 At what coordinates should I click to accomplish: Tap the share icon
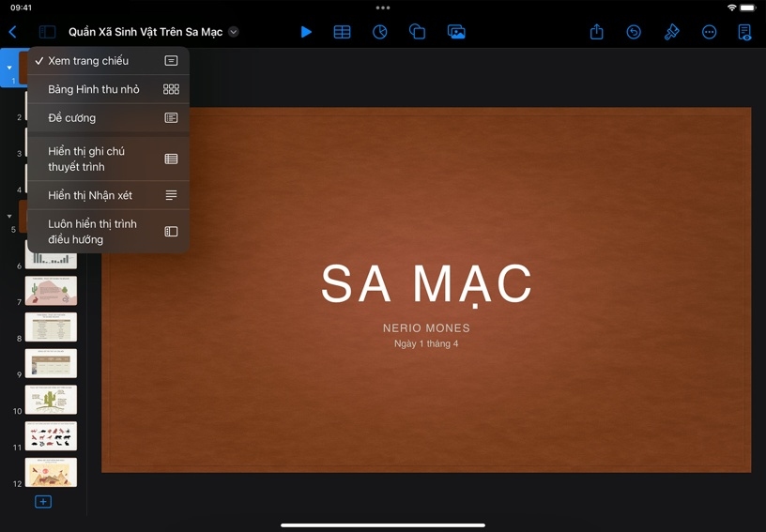click(x=596, y=32)
